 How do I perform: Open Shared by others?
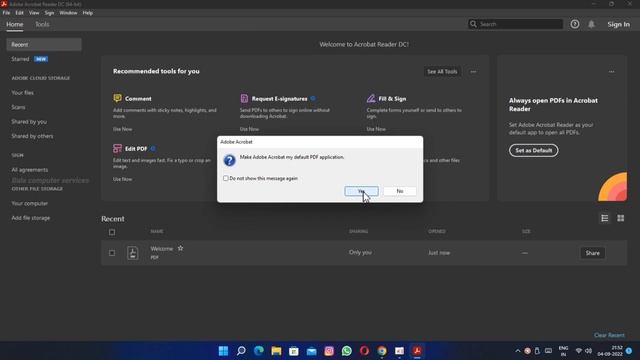tap(32, 136)
